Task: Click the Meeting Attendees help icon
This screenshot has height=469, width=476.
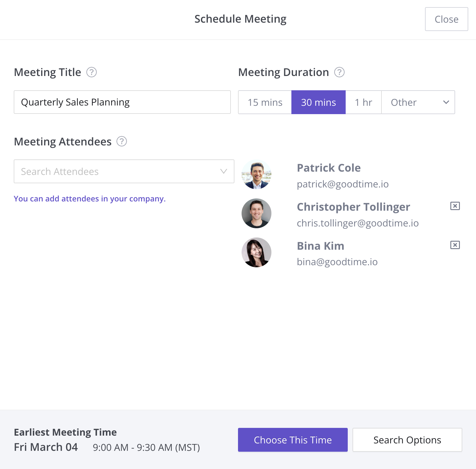Action: (x=122, y=141)
